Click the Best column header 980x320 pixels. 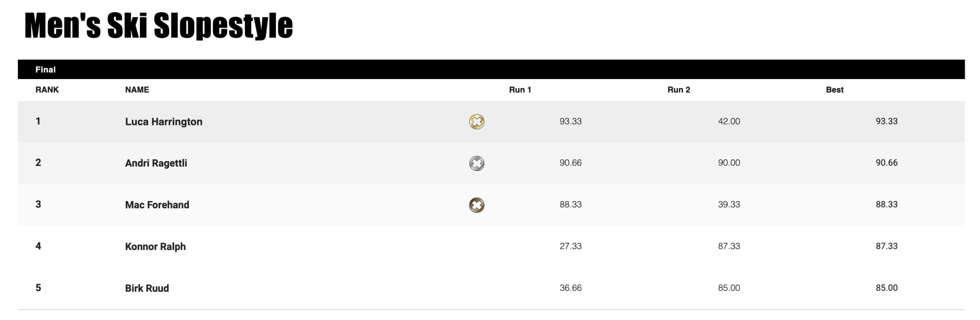pos(835,90)
